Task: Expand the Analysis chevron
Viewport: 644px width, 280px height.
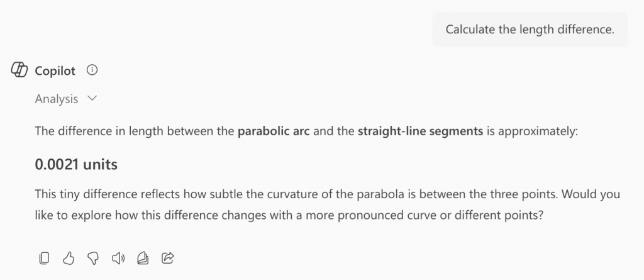Action: (92, 99)
